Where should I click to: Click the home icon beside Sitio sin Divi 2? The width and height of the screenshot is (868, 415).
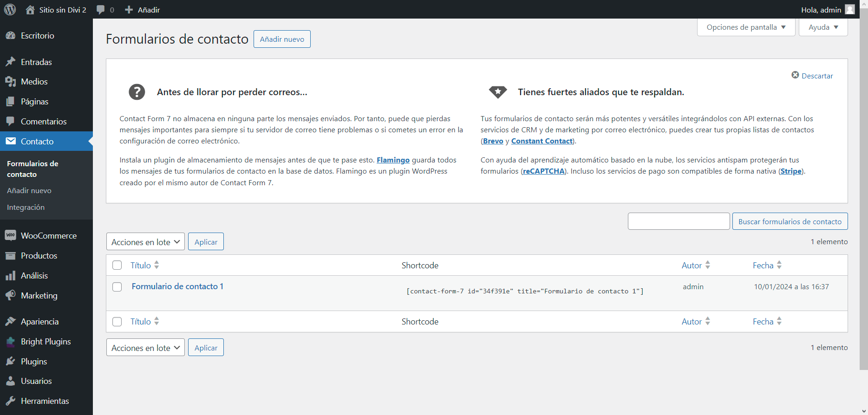30,10
